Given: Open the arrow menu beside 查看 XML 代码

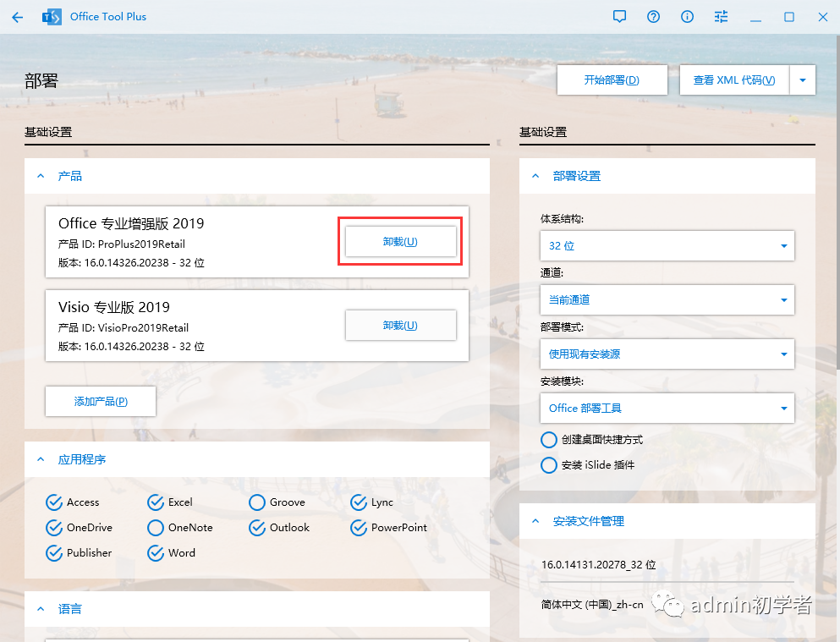Looking at the screenshot, I should [x=803, y=80].
